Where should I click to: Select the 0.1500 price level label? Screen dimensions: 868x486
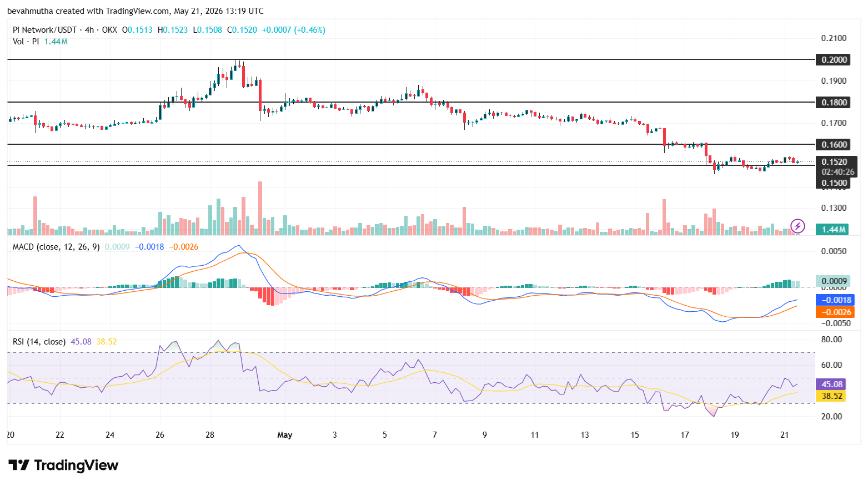[x=834, y=183]
